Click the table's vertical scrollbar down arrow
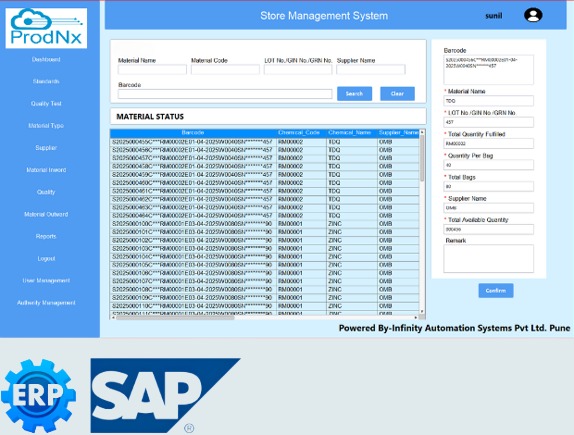574x435 pixels. [422, 311]
